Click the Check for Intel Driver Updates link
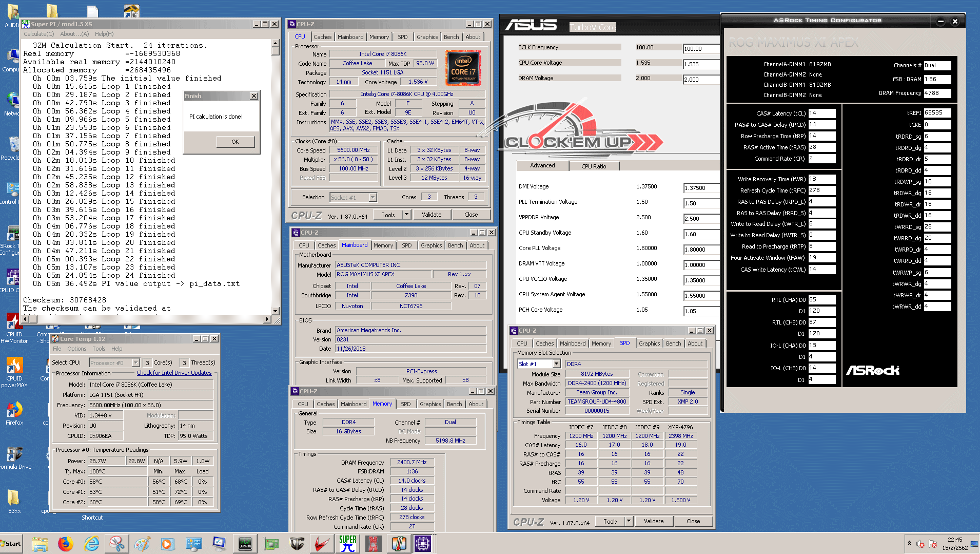980x554 pixels. pos(174,373)
